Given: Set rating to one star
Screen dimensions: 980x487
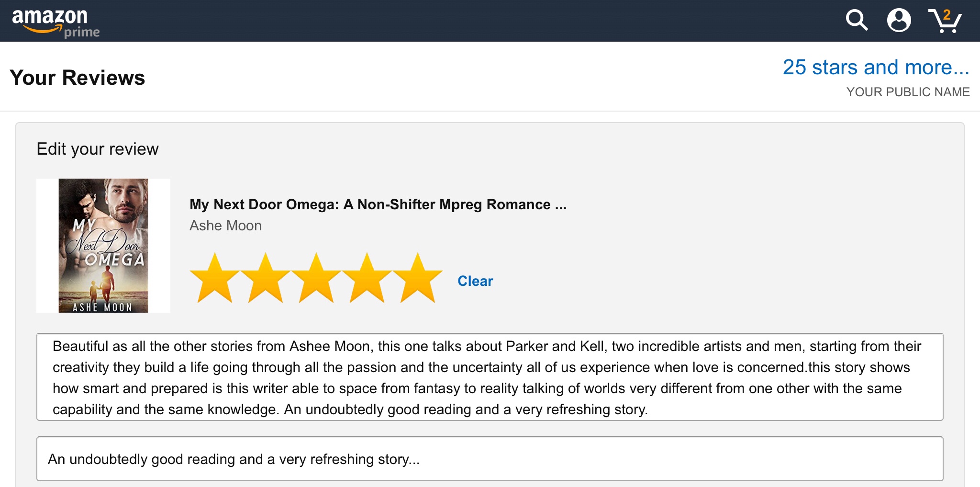Looking at the screenshot, I should [x=215, y=279].
